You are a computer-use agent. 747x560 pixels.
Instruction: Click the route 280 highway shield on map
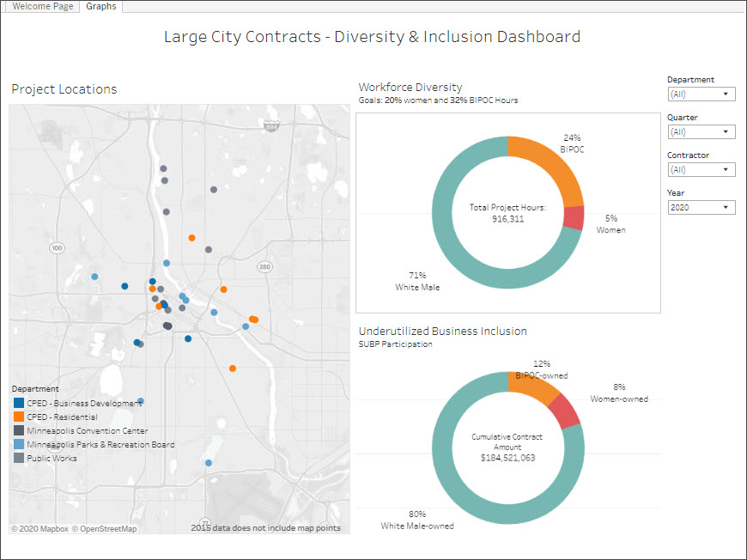[x=264, y=266]
